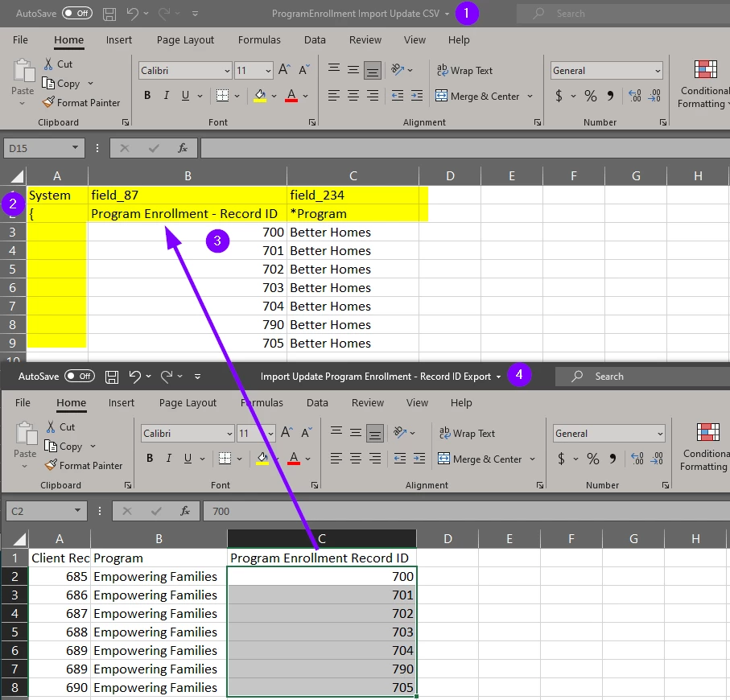
Task: Click Borders icon in top window
Action: pos(222,96)
